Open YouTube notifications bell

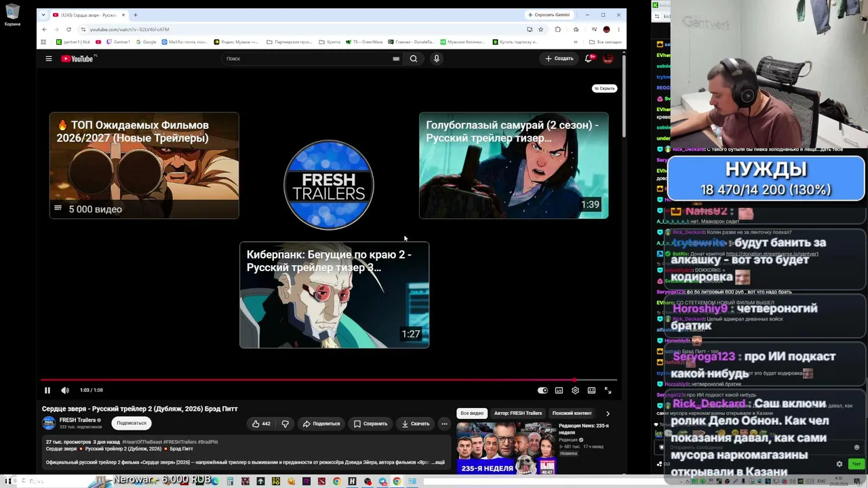pyautogui.click(x=589, y=59)
